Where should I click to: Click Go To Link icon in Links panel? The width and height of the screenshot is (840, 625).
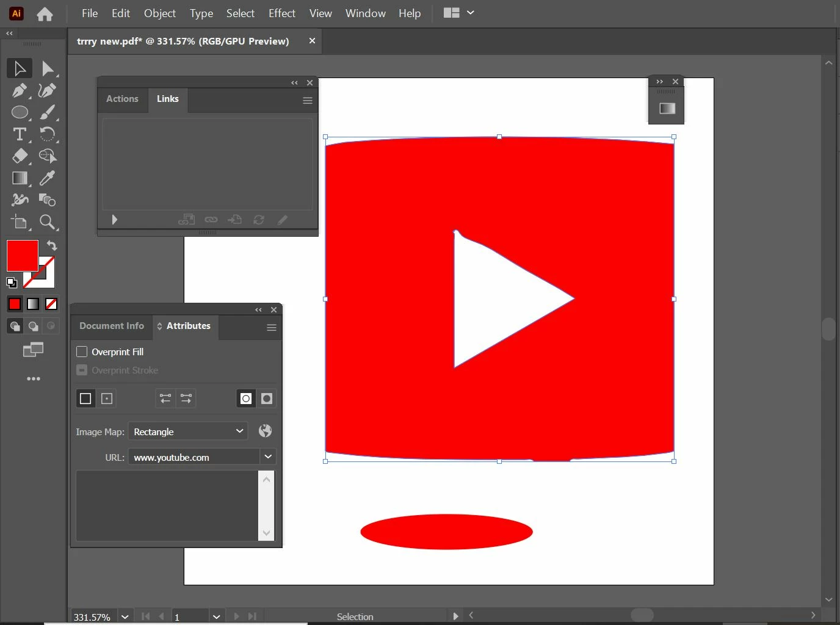234,220
